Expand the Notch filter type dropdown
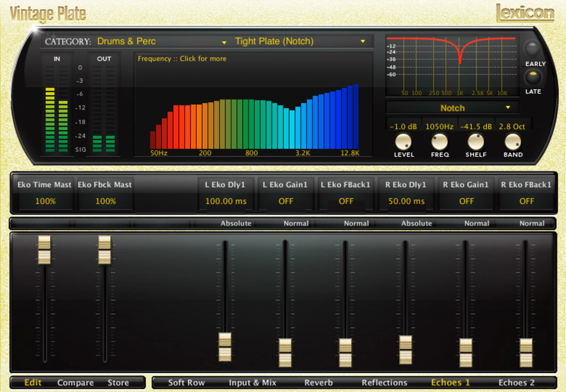This screenshot has width=566, height=392. coord(453,108)
